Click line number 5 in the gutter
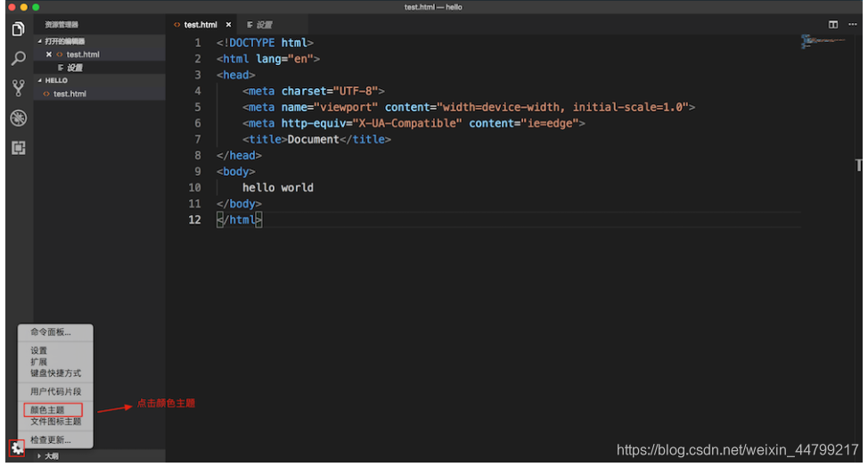Image resolution: width=868 pixels, height=467 pixels. pos(198,107)
